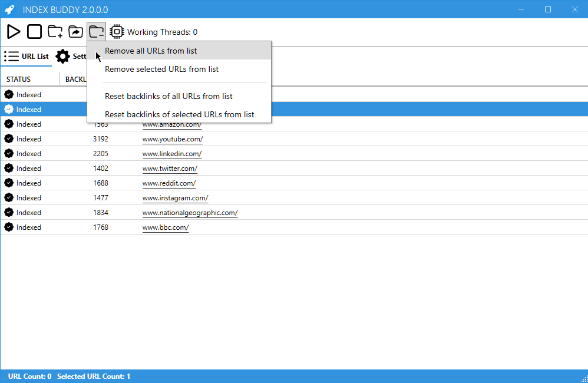
Task: Click the Working Threads CPU icon
Action: point(117,31)
